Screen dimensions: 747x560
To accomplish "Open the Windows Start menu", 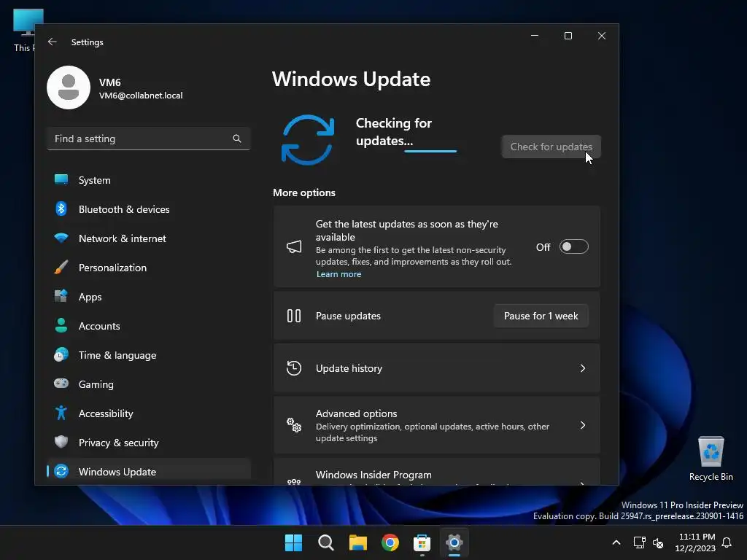I will (293, 542).
